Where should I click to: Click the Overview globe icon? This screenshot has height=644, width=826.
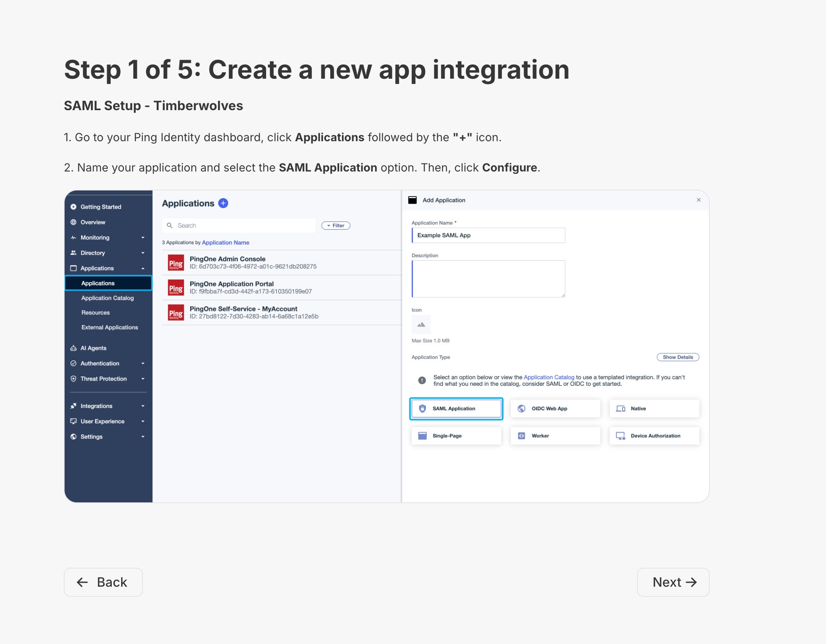click(73, 222)
